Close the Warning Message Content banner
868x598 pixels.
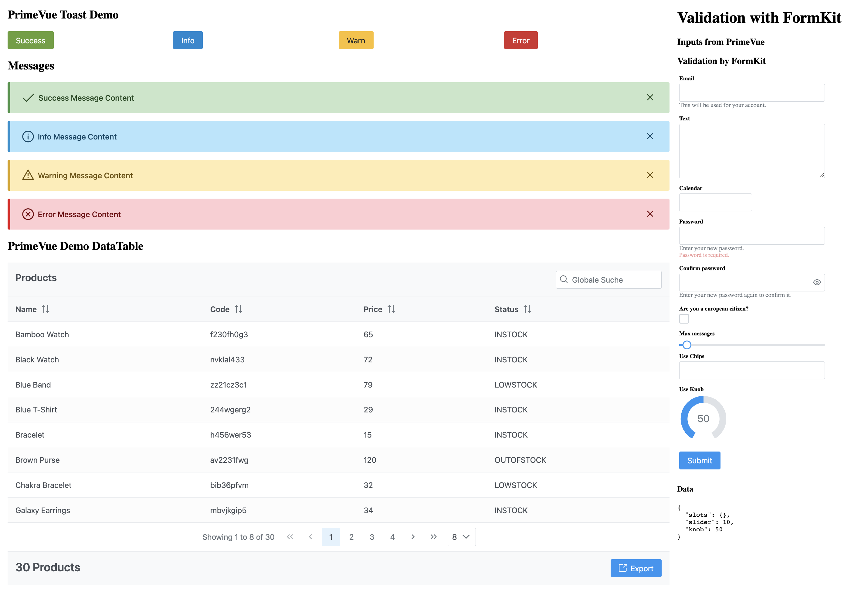coord(650,175)
